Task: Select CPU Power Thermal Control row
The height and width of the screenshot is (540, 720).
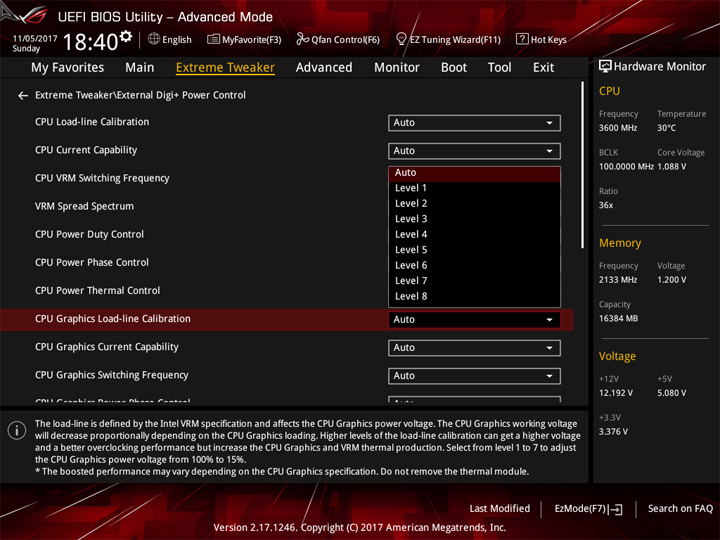Action: 97,290
